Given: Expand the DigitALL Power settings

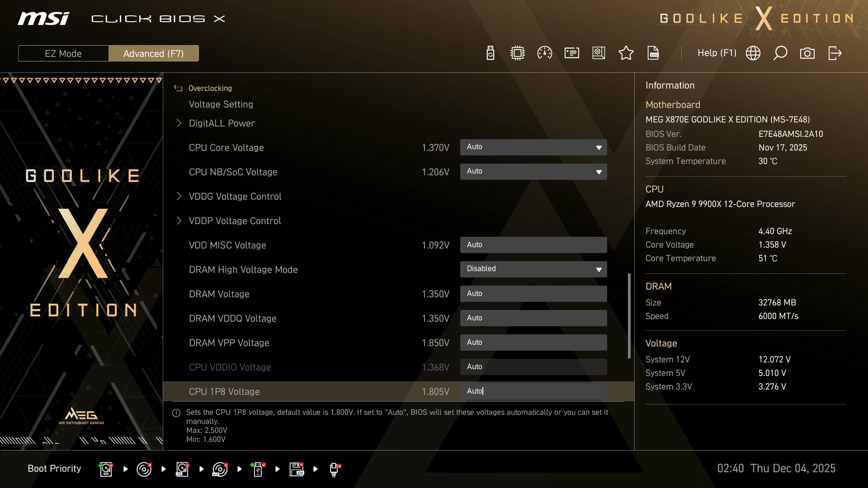Looking at the screenshot, I should tap(222, 123).
